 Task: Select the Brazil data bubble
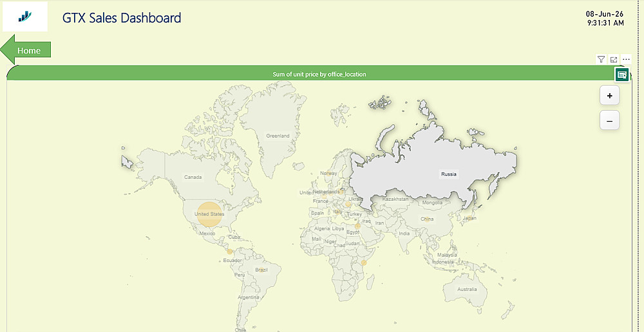(261, 270)
